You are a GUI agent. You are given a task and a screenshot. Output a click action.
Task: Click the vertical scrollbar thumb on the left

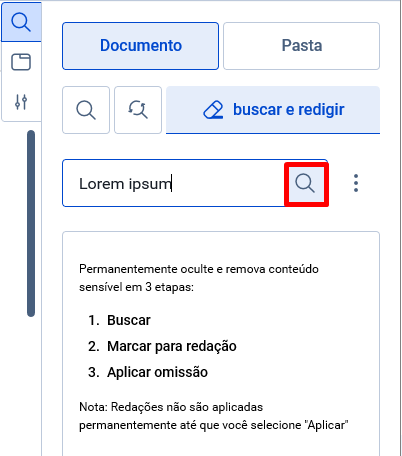coord(31,223)
